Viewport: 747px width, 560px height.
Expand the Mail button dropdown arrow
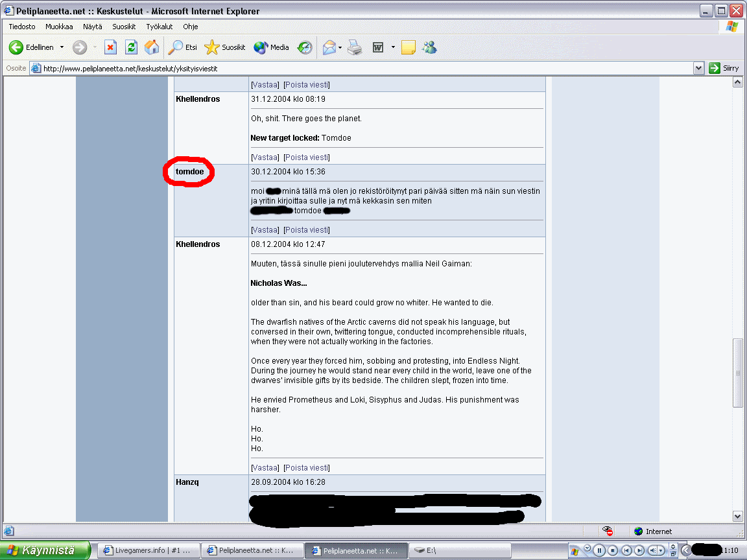[x=340, y=47]
